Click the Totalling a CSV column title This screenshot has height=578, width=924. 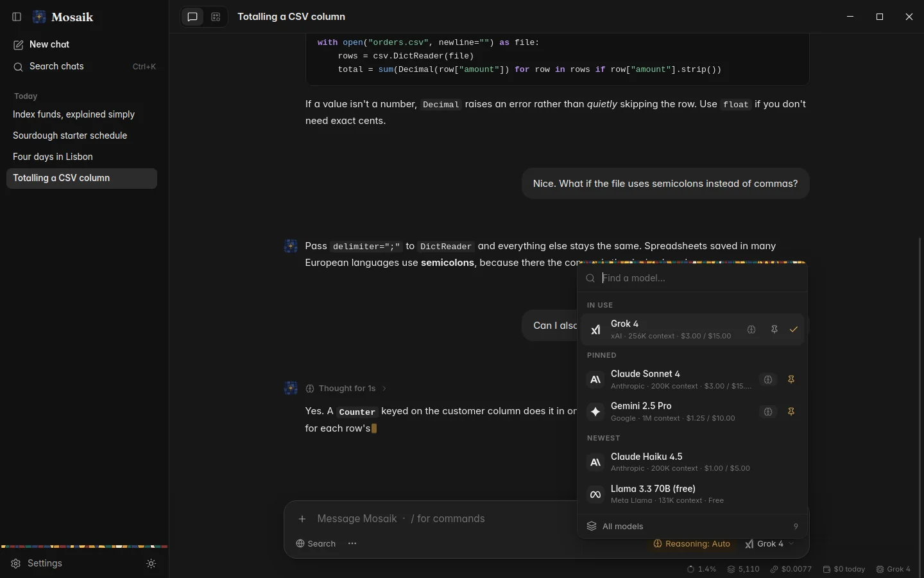point(291,17)
